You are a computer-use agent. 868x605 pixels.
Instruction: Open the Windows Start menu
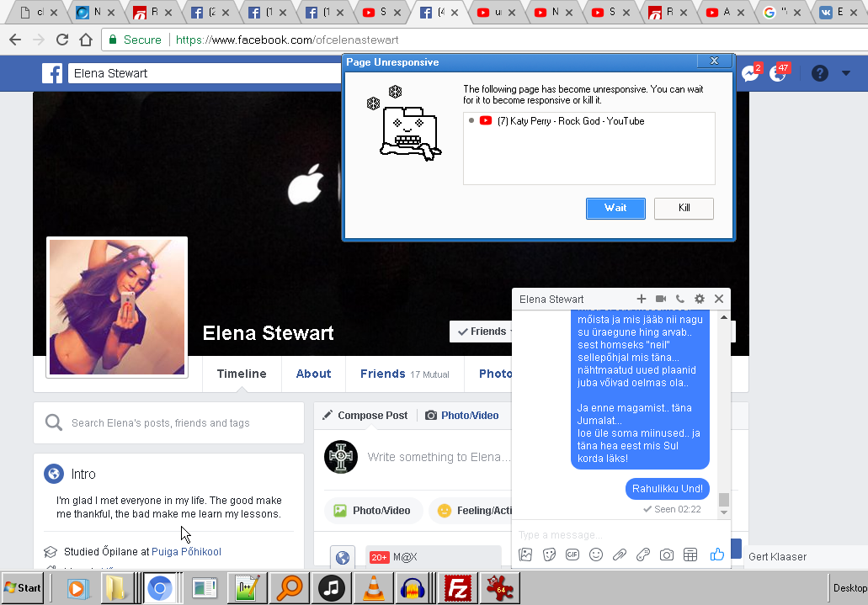[x=23, y=588]
